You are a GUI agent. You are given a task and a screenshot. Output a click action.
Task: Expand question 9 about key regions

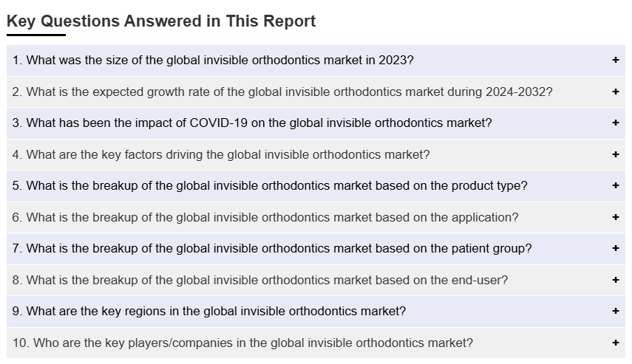pos(209,312)
